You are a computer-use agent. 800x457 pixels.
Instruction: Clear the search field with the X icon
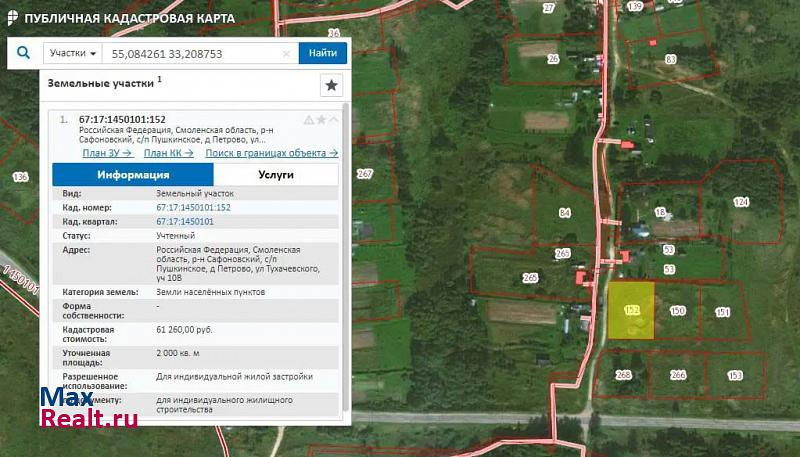click(x=287, y=54)
